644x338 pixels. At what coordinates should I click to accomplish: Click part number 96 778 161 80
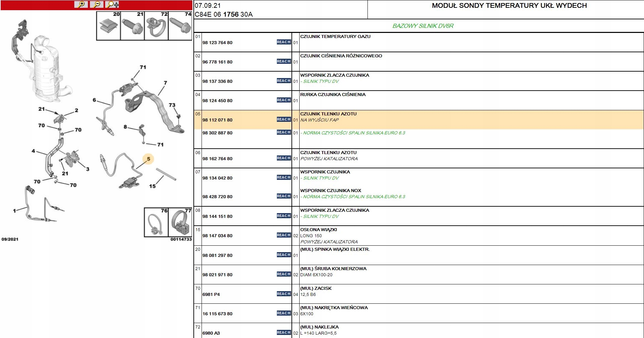(217, 62)
